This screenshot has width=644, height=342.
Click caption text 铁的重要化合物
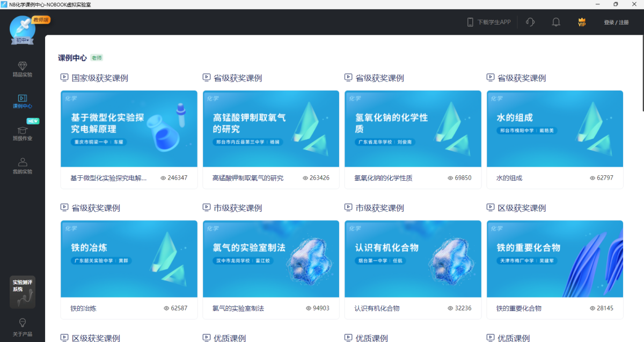coord(519,308)
